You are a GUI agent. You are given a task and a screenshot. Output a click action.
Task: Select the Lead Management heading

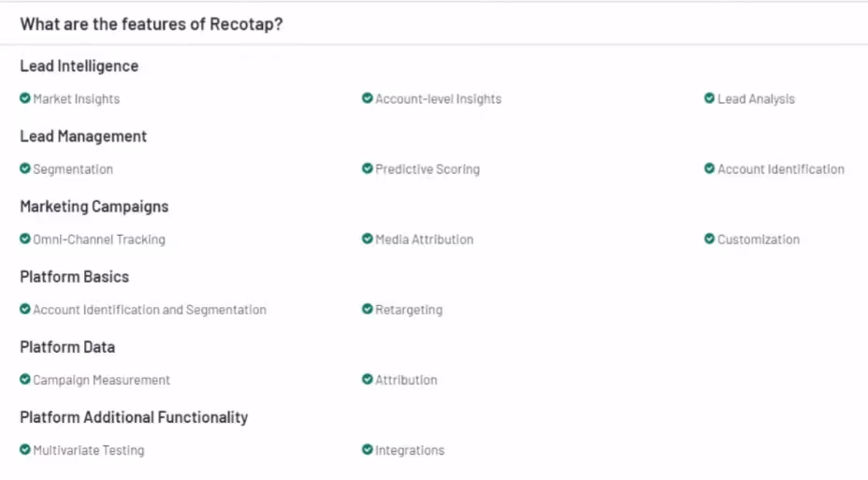pyautogui.click(x=83, y=137)
